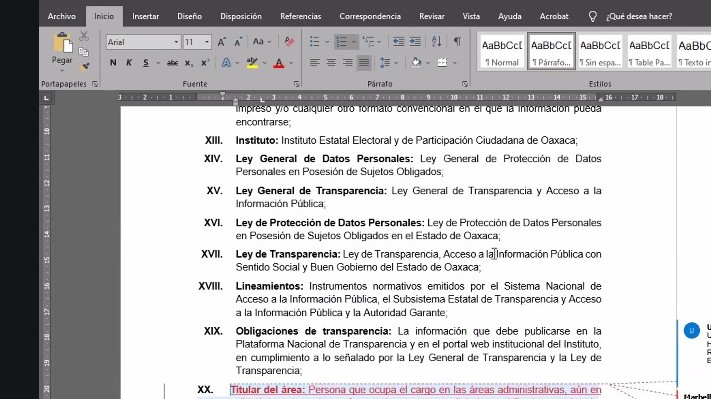Click the right indent marker on the ruler
711x399 pixels.
pos(601,98)
